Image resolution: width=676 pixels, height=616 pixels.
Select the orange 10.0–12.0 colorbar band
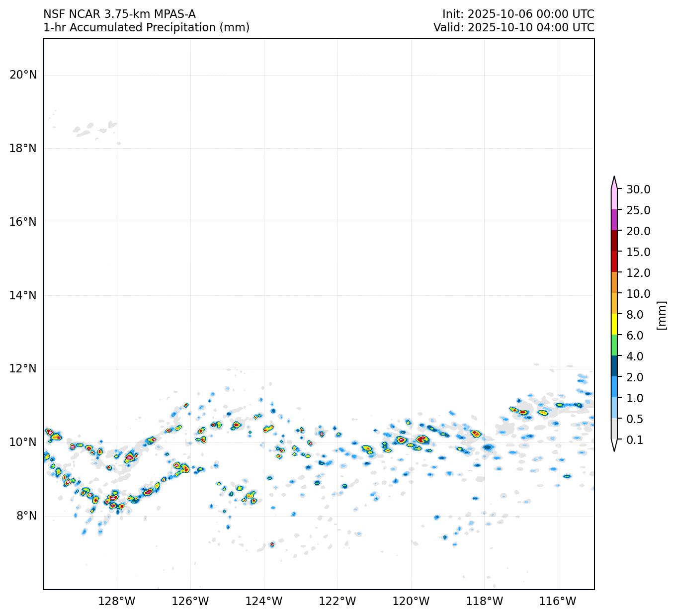(614, 283)
